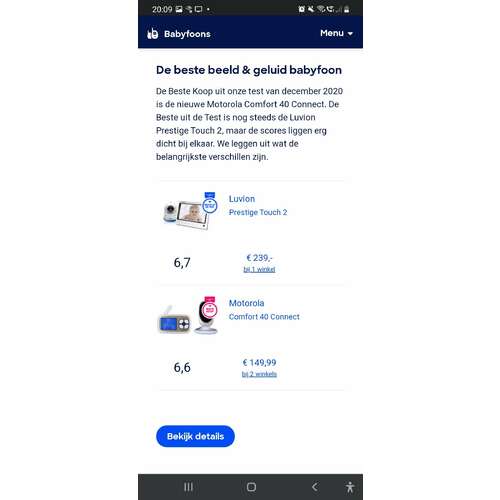Viewport: 500px width, 500px height.
Task: Tap the Android recent apps icon
Action: click(x=188, y=487)
